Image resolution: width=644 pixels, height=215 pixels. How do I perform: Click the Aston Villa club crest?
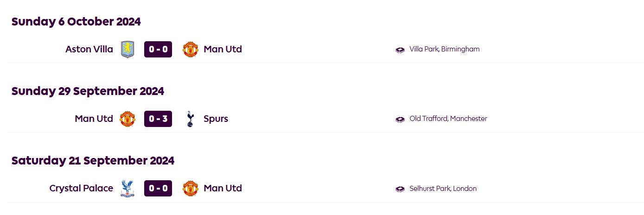127,49
